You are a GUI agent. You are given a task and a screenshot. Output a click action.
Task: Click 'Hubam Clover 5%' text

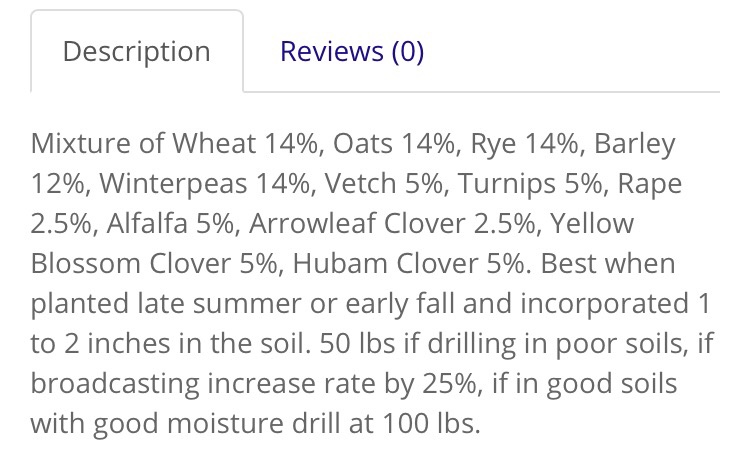click(408, 264)
